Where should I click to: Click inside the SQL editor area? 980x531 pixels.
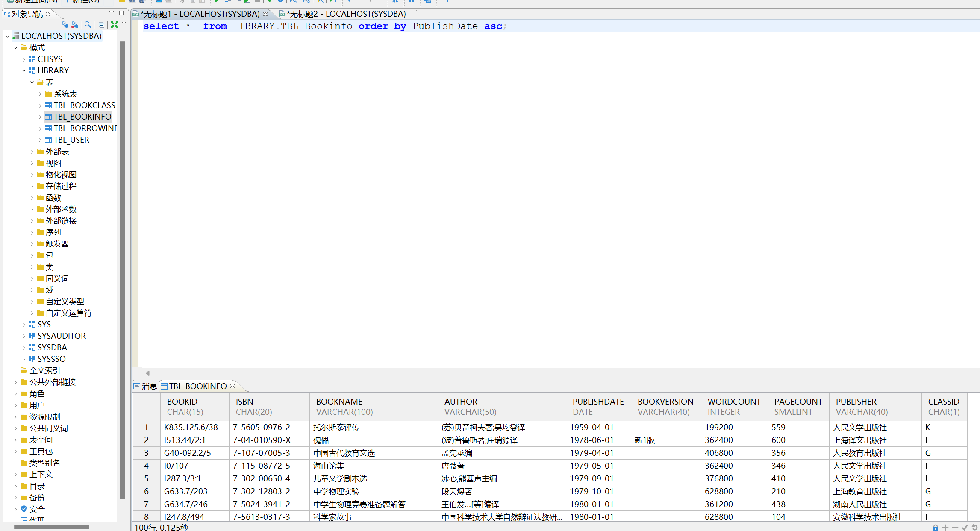coord(513,192)
